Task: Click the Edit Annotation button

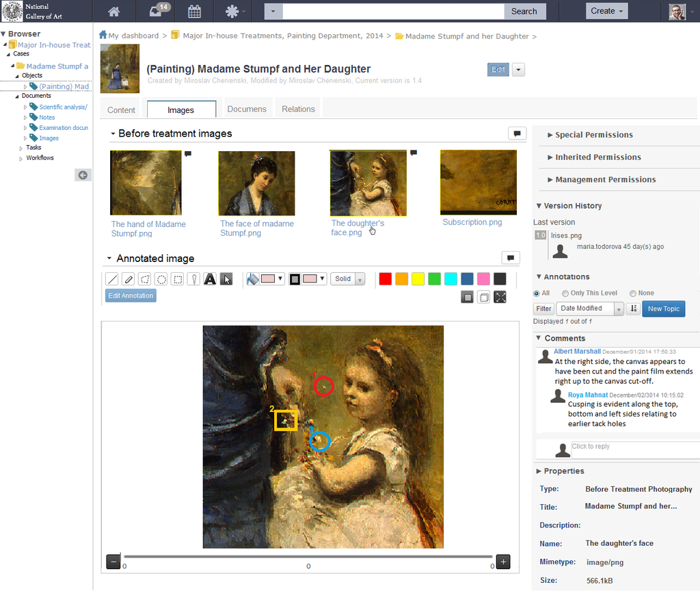Action: pyautogui.click(x=131, y=295)
